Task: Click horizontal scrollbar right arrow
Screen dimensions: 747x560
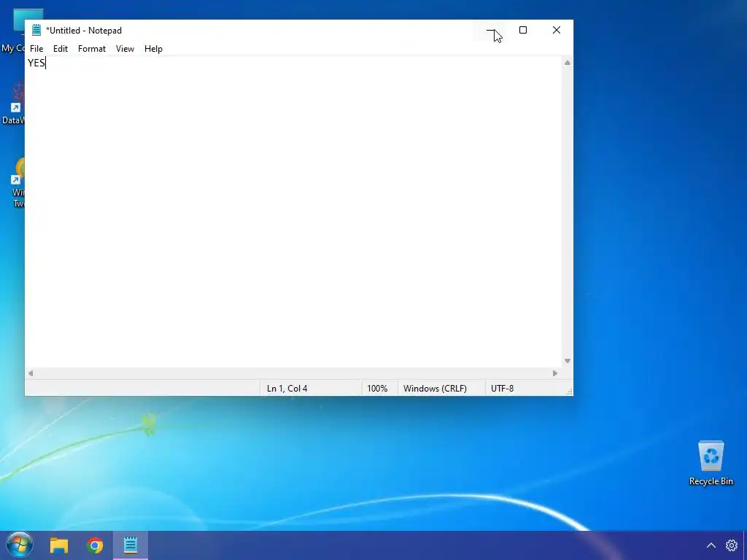Action: [555, 373]
